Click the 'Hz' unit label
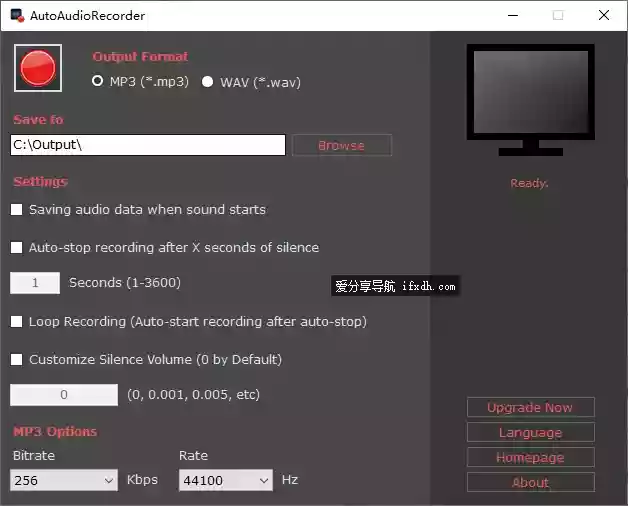 [x=290, y=480]
